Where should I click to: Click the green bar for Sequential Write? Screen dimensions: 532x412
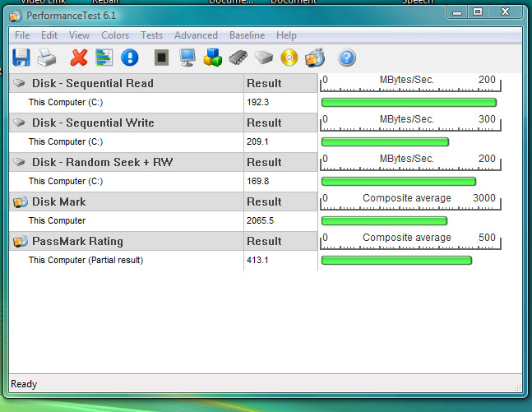[385, 142]
